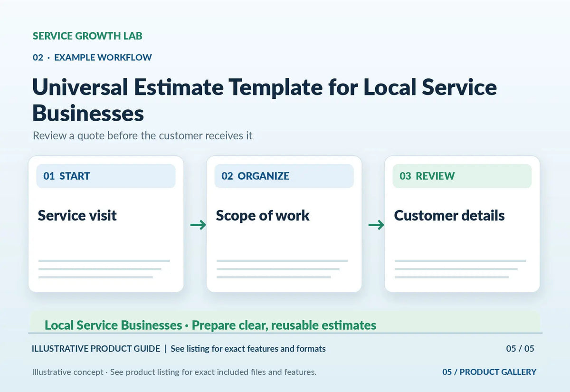
Task: Click the SERVICE GROWTH LAB brand text
Action: point(87,36)
